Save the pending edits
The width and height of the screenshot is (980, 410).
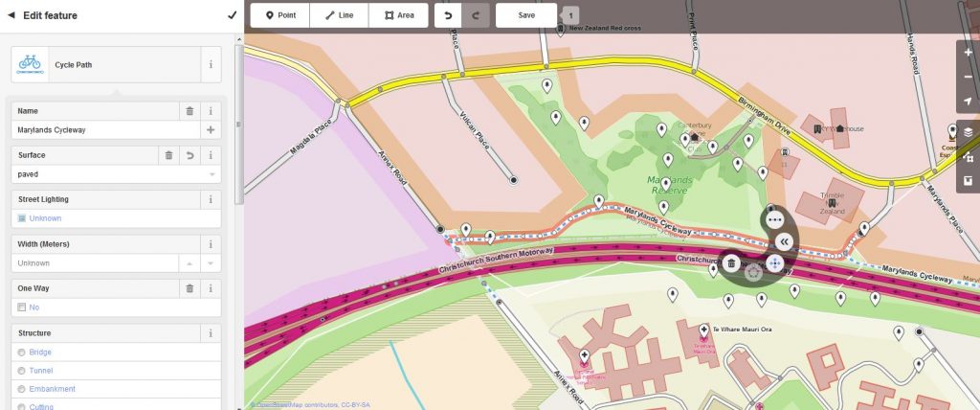[526, 15]
